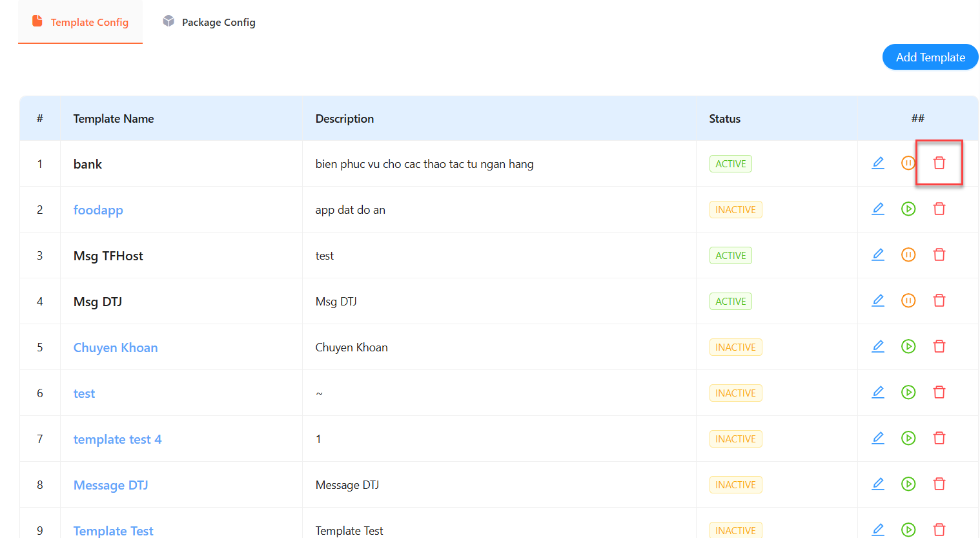
Task: Open the link named test
Action: [x=84, y=393]
